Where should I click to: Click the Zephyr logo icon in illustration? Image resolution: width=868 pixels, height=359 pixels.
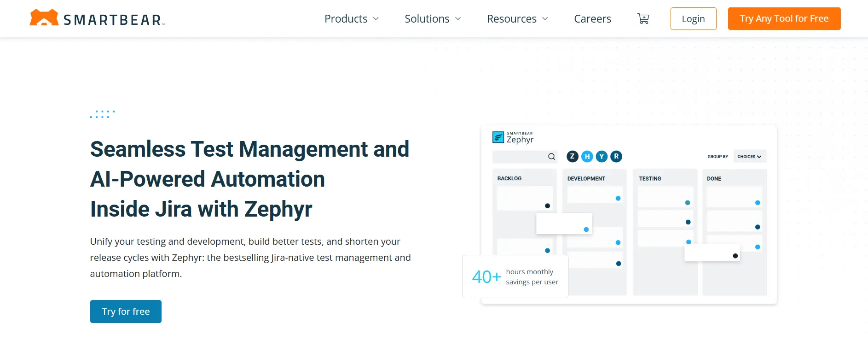[498, 137]
